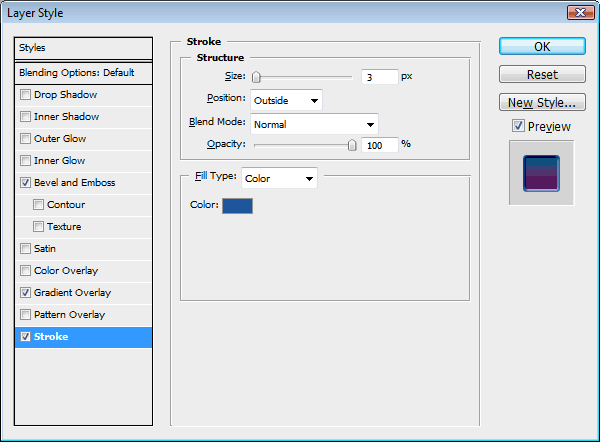Uncheck the Stroke checkbox

point(25,336)
